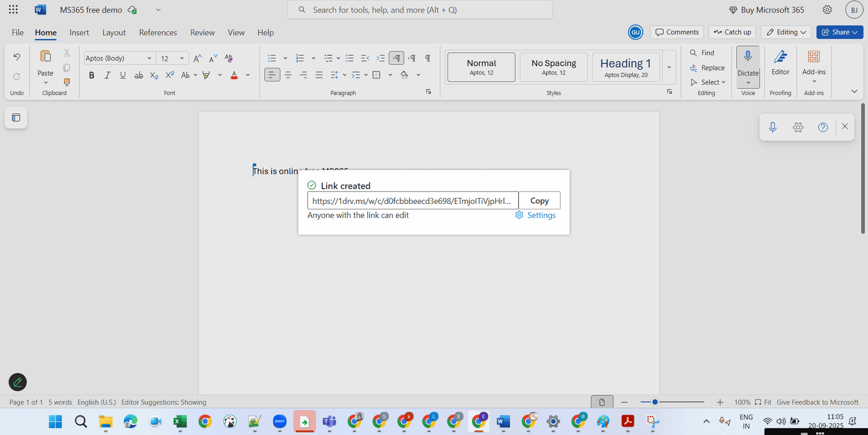Screen dimensions: 868x435
Task: Open link Settings in share popup
Action: 535,215
